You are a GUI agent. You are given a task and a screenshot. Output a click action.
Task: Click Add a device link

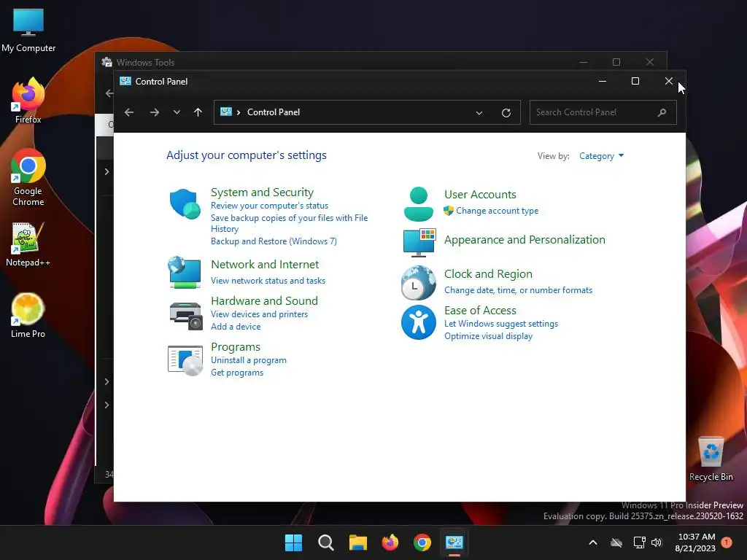coord(236,327)
